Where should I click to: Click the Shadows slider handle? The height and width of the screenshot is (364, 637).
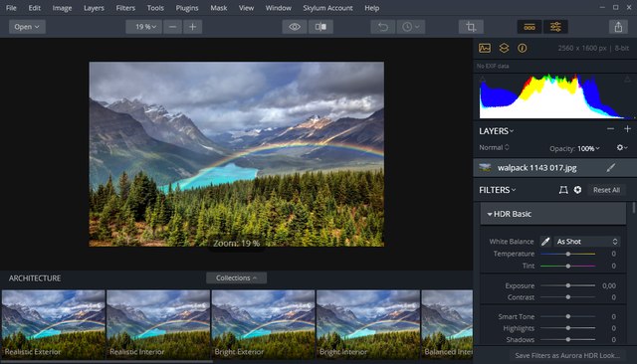pyautogui.click(x=568, y=339)
